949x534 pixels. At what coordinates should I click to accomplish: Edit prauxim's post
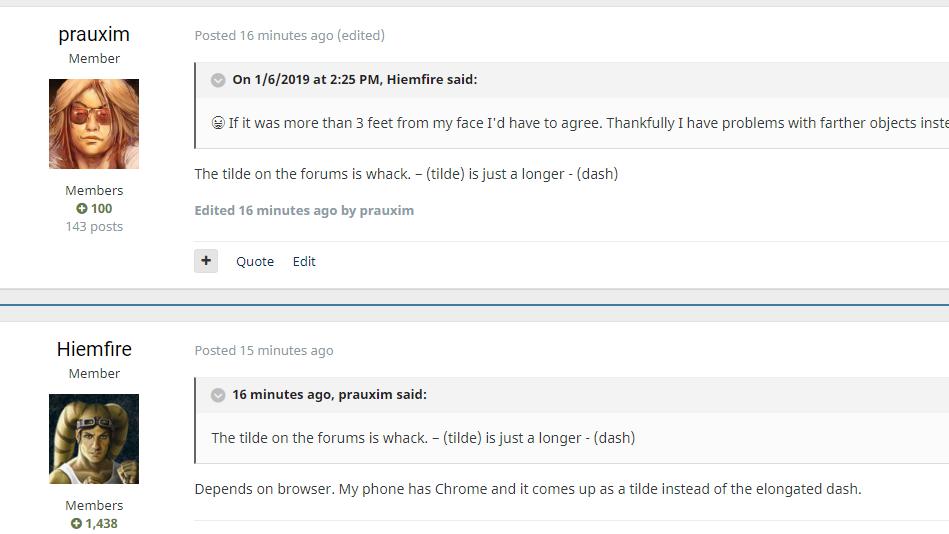pyautogui.click(x=304, y=261)
